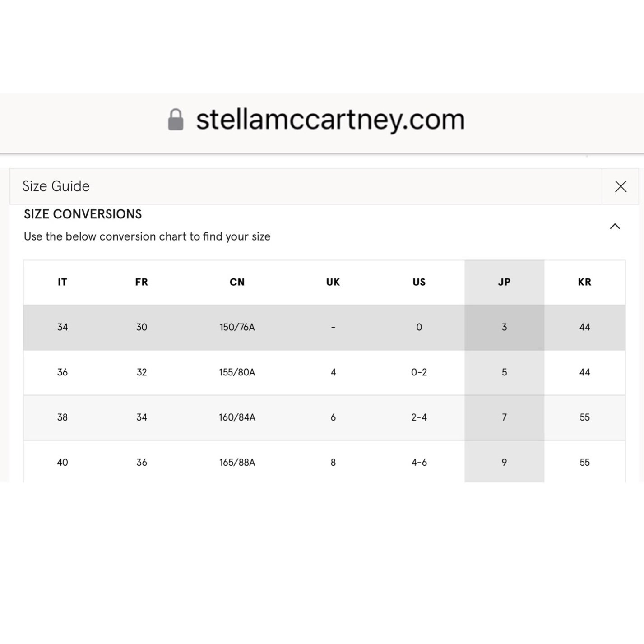
Task: Click the FR column header
Action: click(141, 282)
